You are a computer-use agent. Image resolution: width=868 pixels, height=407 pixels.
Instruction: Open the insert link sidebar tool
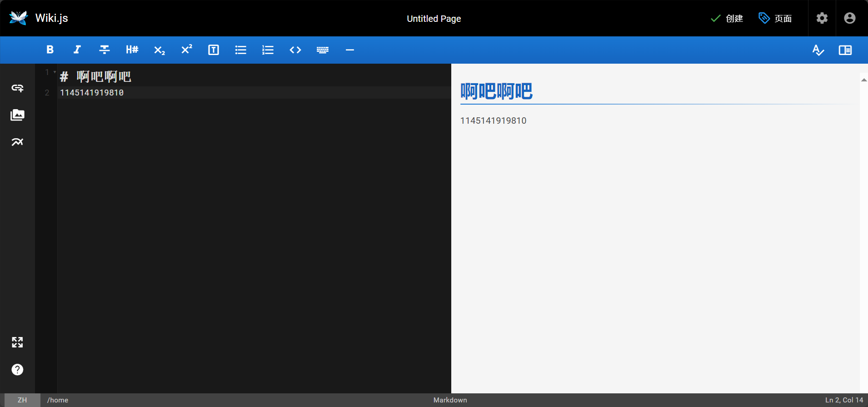coord(17,88)
